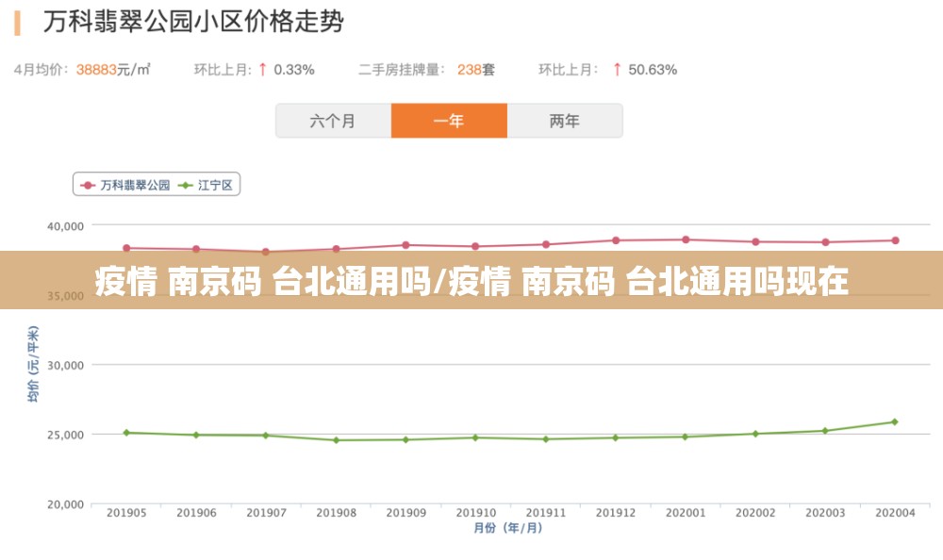943x560 pixels.
Task: Click the 江宁区 data point for 201911
Action: click(546, 439)
